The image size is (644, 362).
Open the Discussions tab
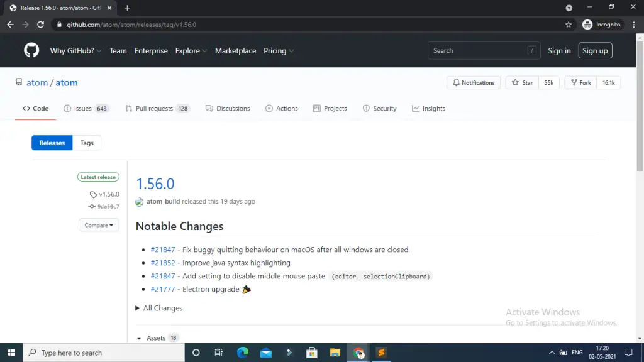coord(228,108)
